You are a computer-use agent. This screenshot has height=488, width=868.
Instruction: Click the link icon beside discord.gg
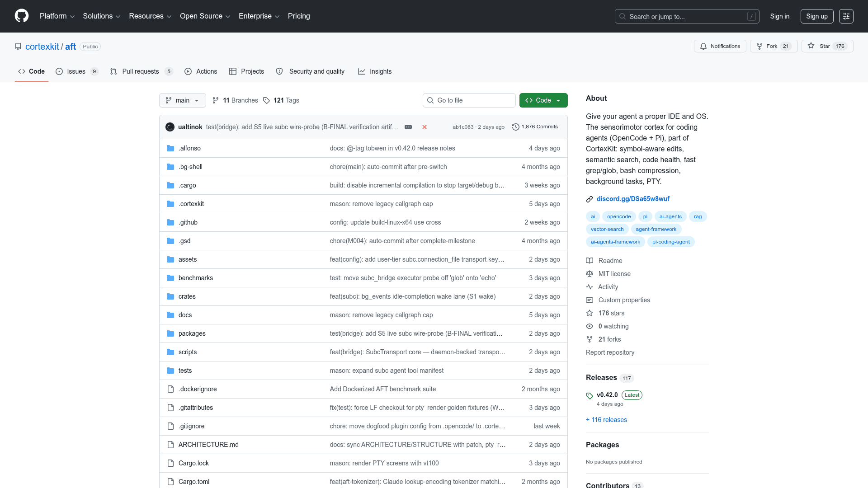tap(590, 199)
